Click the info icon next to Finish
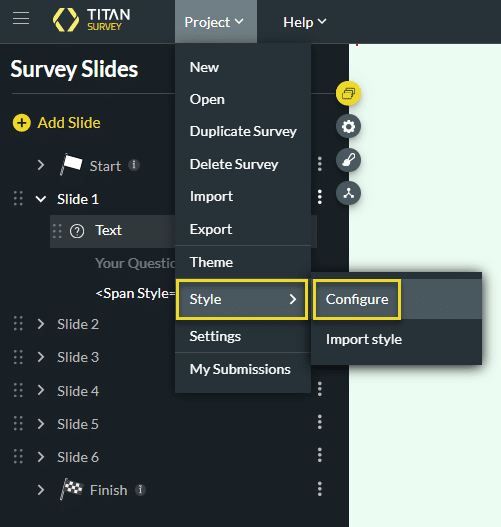Image resolution: width=501 pixels, height=527 pixels. tap(140, 490)
